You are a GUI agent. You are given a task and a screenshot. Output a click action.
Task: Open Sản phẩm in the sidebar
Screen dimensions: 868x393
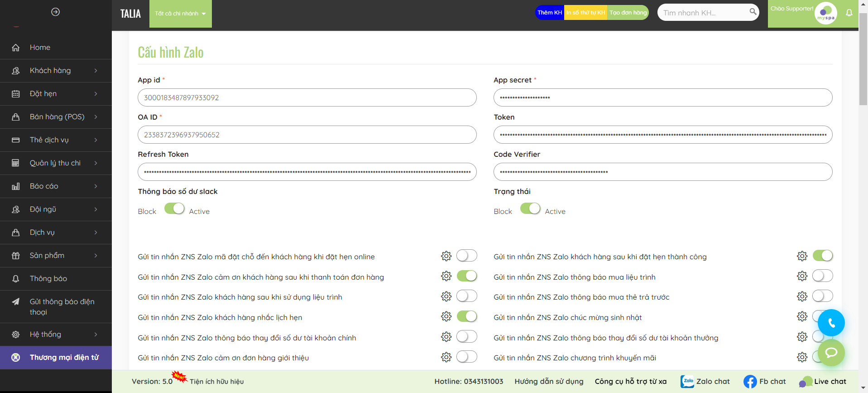(56, 256)
